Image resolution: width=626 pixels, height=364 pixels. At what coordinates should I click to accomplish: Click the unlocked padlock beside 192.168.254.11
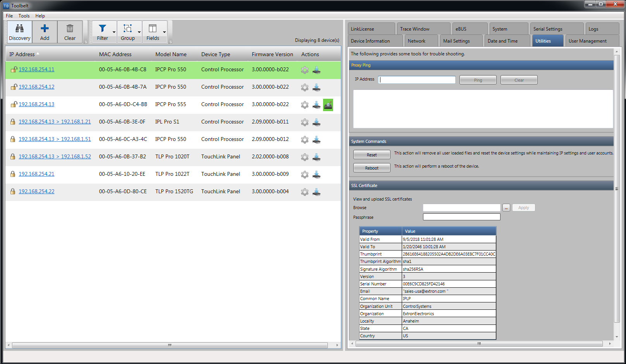pyautogui.click(x=13, y=69)
